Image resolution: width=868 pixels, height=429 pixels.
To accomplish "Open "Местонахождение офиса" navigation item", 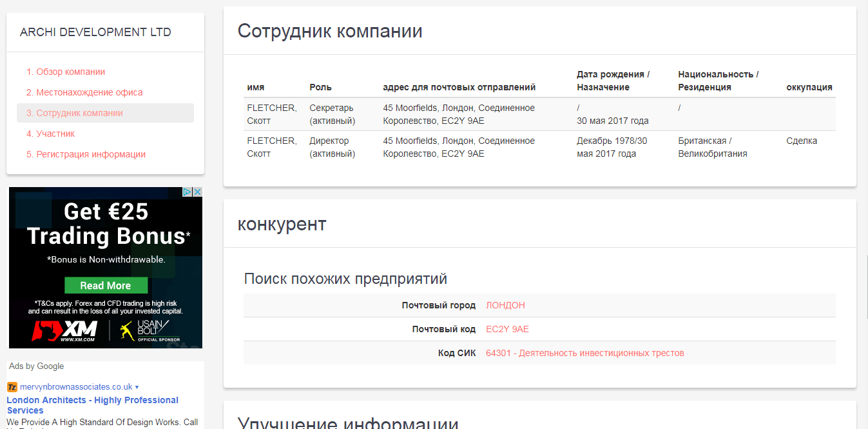I will [x=84, y=92].
